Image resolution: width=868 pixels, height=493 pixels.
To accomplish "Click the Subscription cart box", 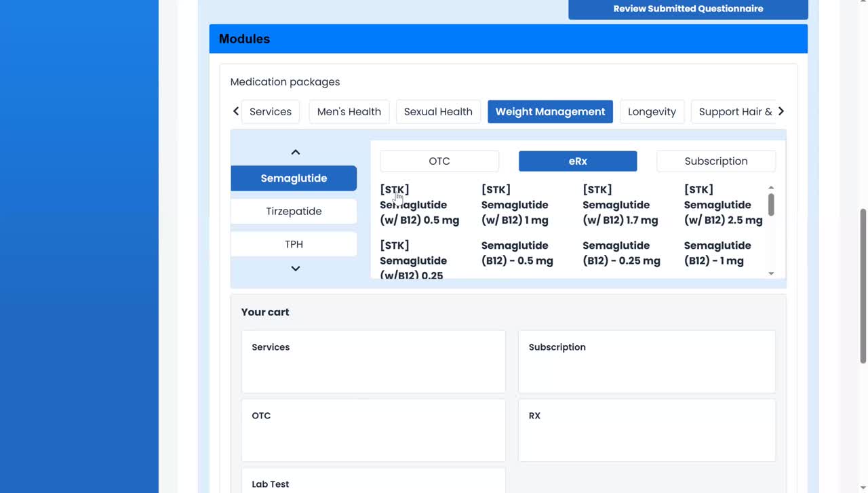I will click(647, 361).
